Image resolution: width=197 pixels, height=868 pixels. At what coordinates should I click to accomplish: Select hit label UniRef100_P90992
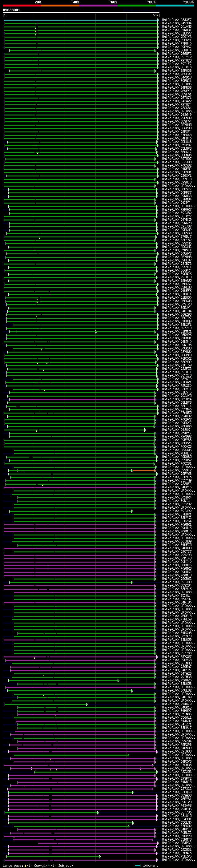[176, 436]
